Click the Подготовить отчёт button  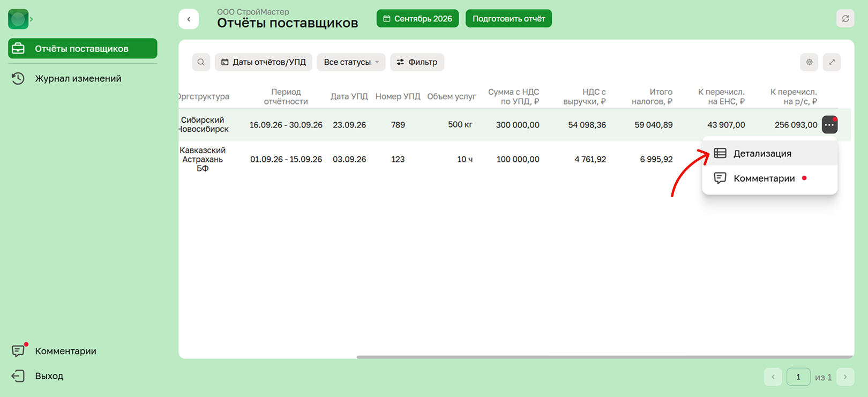coord(508,19)
